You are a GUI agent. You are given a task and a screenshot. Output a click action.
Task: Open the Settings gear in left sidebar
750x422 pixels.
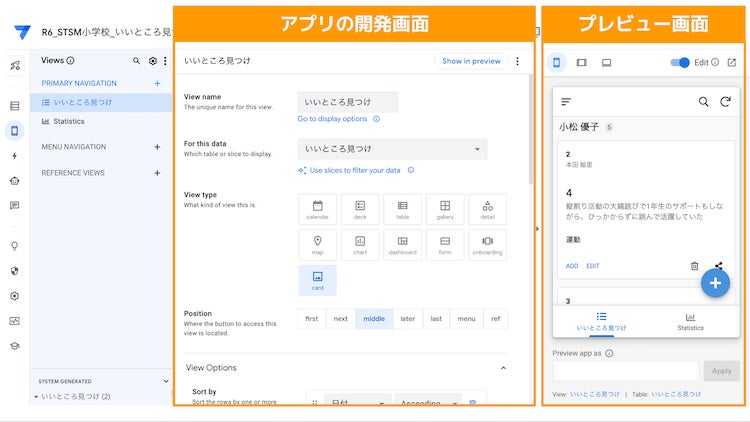pyautogui.click(x=15, y=296)
